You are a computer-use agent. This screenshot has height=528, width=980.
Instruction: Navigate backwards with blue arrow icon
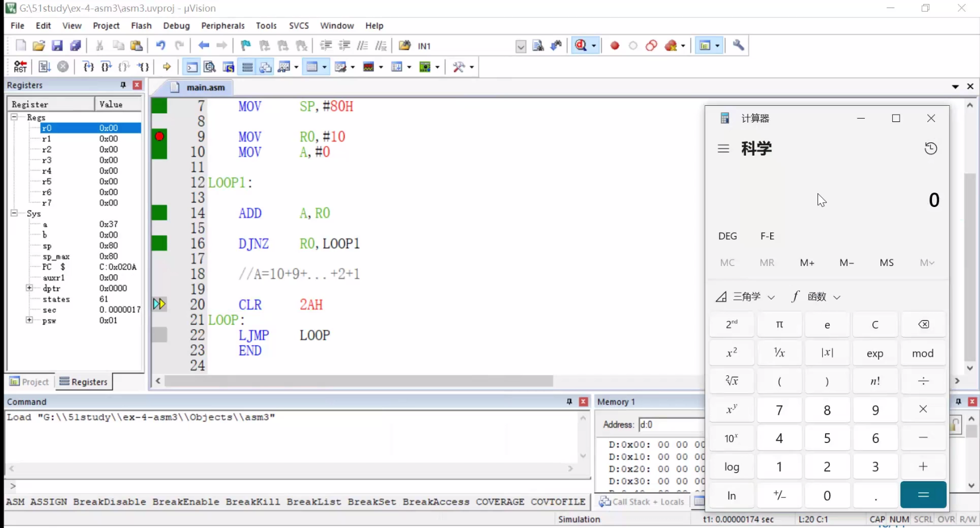(204, 46)
